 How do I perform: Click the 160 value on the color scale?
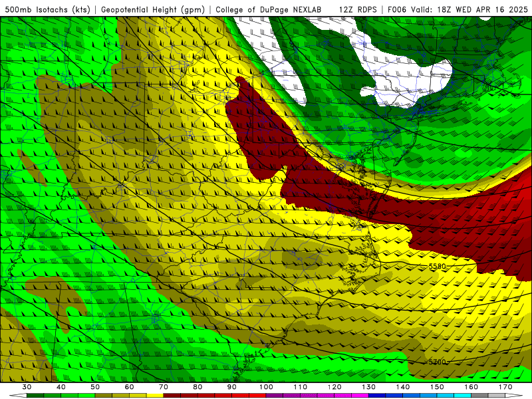(x=471, y=387)
